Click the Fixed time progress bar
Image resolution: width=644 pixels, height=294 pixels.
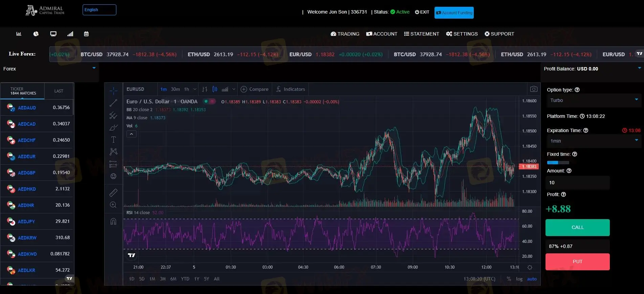tap(558, 163)
